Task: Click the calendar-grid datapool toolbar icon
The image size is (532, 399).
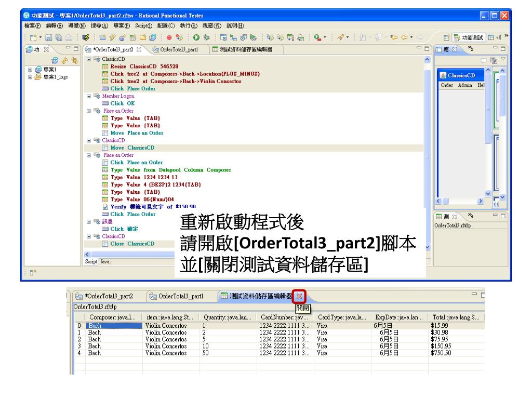Action: tap(132, 37)
